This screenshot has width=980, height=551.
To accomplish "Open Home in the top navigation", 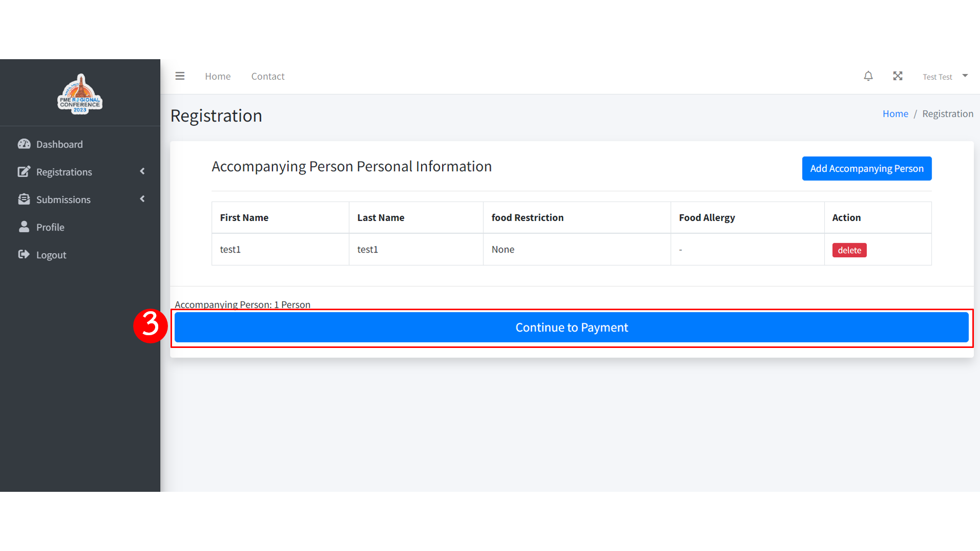I will pyautogui.click(x=218, y=77).
